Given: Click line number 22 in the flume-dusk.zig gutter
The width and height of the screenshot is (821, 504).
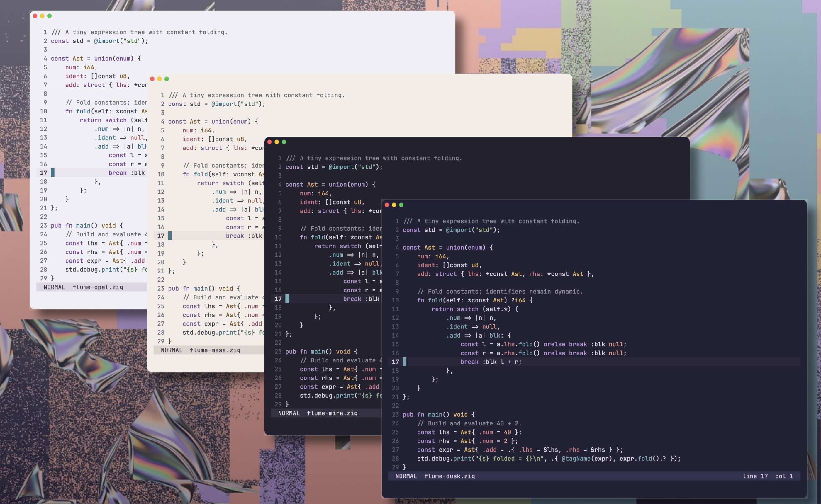Looking at the screenshot, I should pos(395,406).
